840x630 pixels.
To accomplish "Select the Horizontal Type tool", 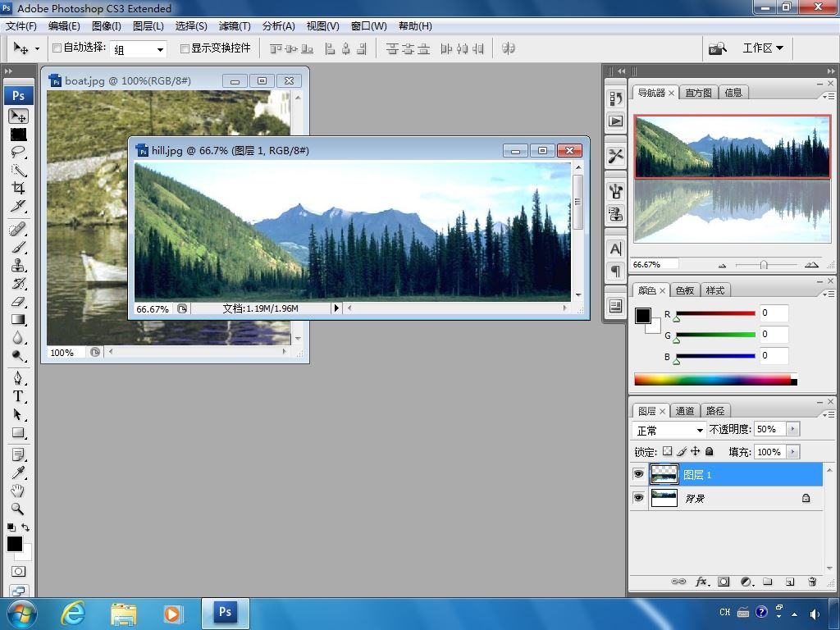I will (18, 396).
